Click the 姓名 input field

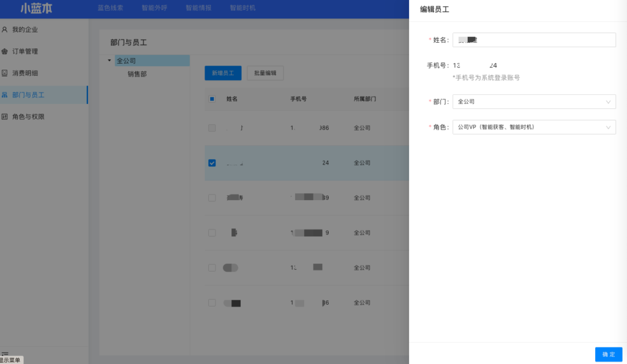533,40
